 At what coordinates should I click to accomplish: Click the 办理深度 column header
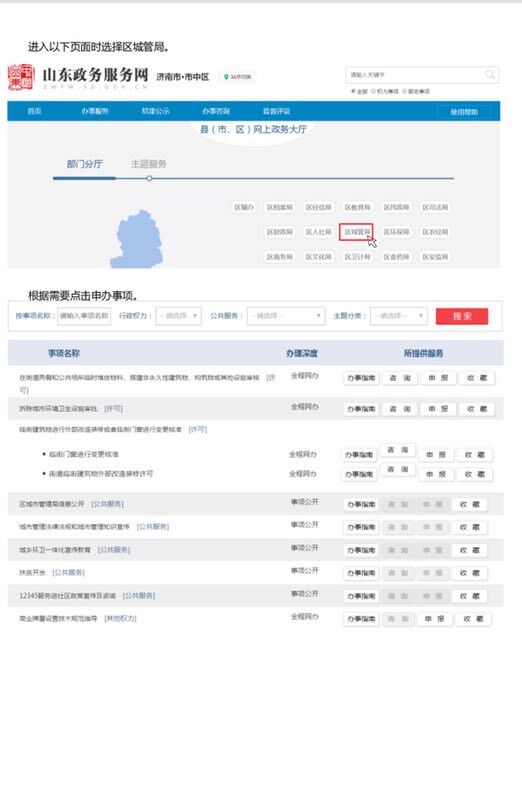coord(302,353)
